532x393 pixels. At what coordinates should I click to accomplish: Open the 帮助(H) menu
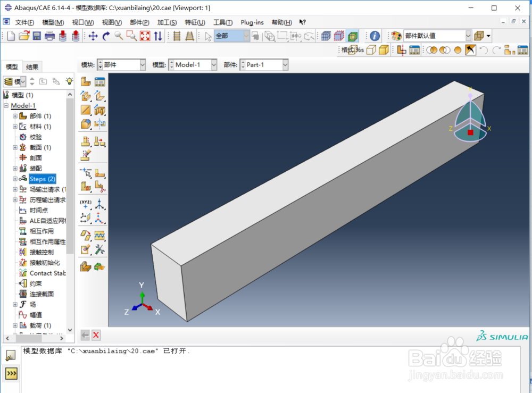pyautogui.click(x=281, y=22)
